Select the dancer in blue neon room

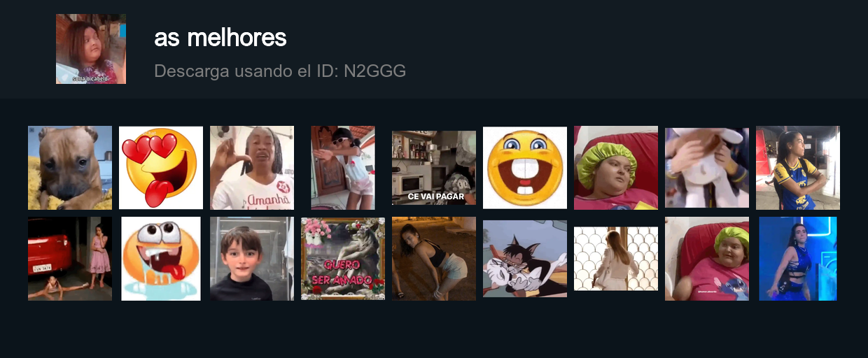coord(798,259)
